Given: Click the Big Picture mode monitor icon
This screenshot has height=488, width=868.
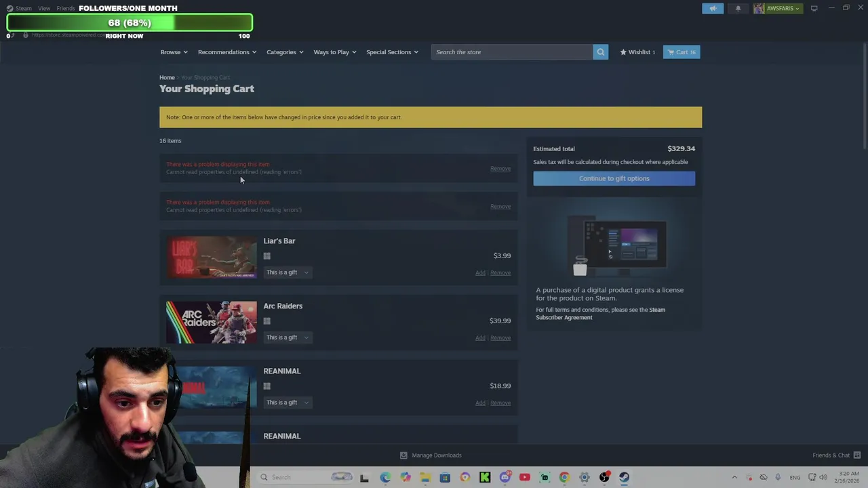Looking at the screenshot, I should (814, 8).
